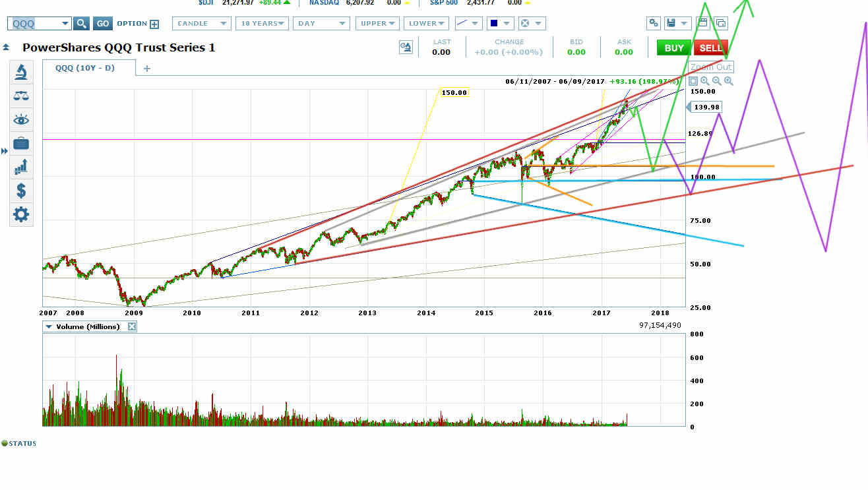Screen dimensions: 868x490
Task: Click the research icon beside LAST quote
Action: tap(406, 47)
